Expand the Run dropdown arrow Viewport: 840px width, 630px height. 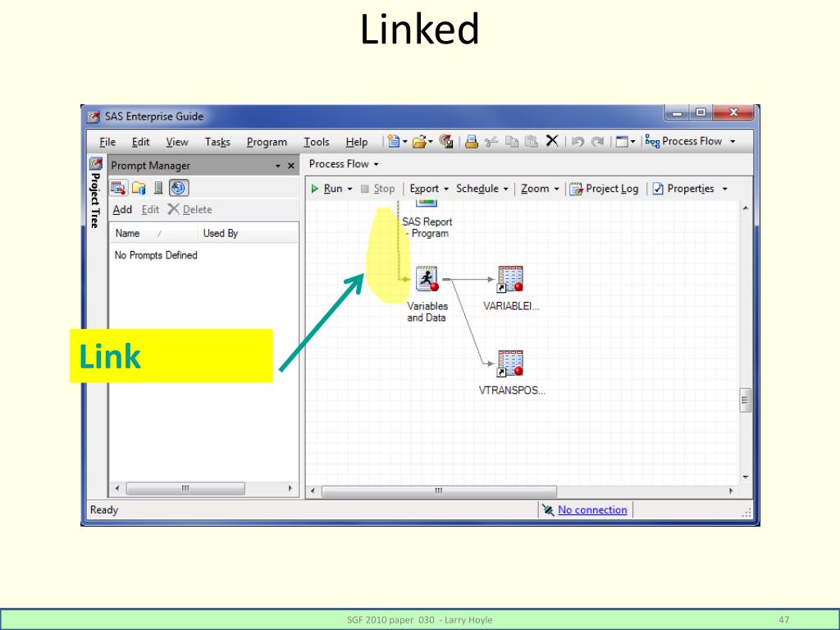point(349,189)
